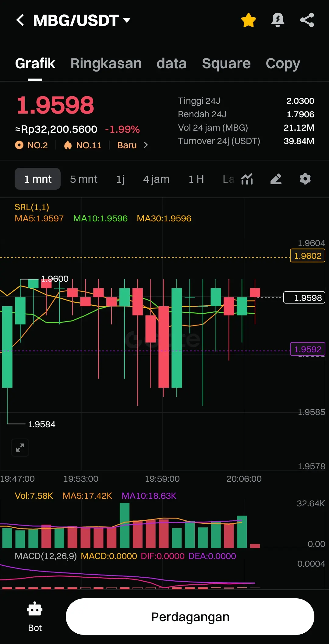Toggle the favorite star icon
Image resolution: width=329 pixels, height=644 pixels.
(x=249, y=20)
